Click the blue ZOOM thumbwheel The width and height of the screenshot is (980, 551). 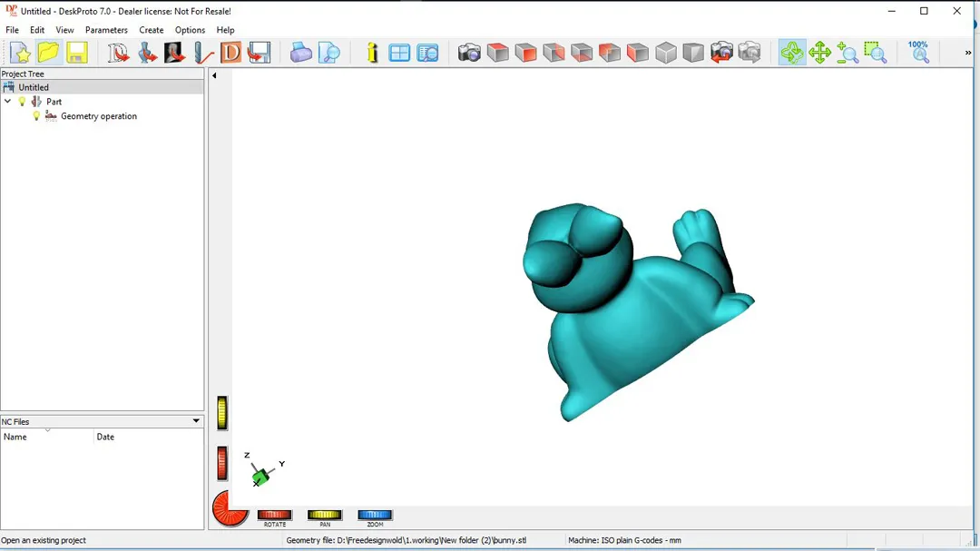[x=375, y=516]
